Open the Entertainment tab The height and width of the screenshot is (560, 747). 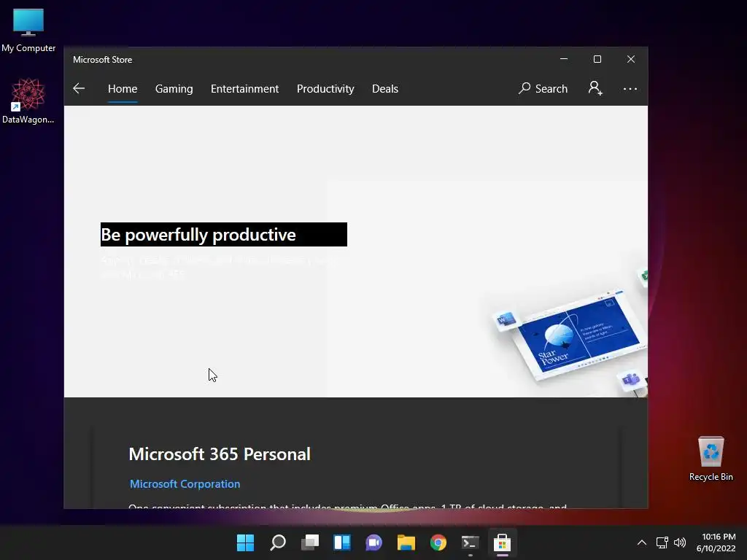[244, 88]
